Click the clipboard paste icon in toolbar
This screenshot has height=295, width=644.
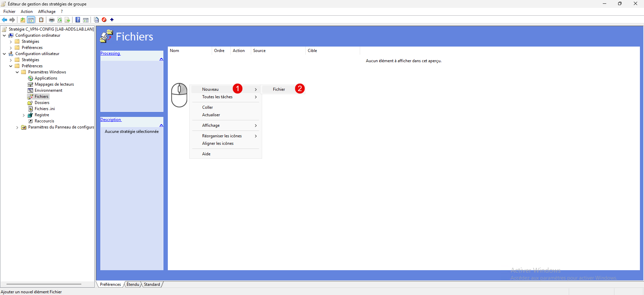[x=41, y=20]
